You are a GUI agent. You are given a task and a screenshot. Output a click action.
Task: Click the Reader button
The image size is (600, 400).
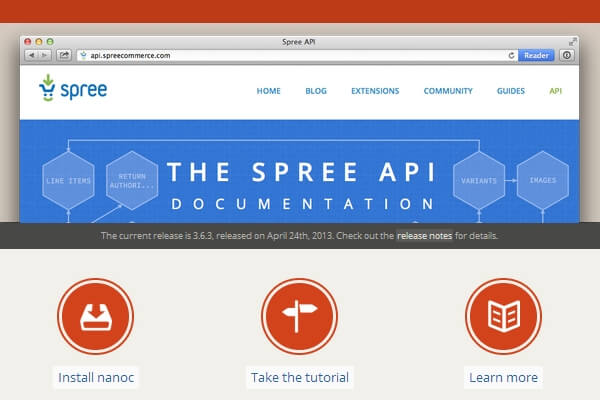click(536, 56)
